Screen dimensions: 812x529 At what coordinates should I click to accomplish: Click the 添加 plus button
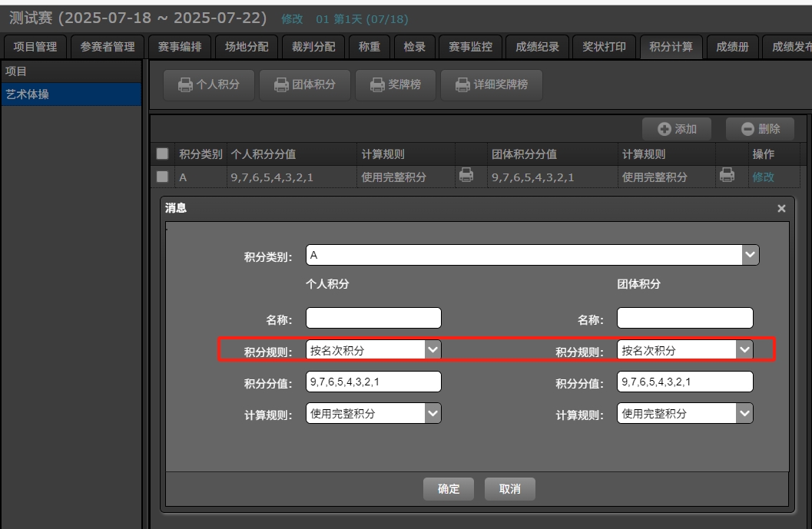coord(677,129)
